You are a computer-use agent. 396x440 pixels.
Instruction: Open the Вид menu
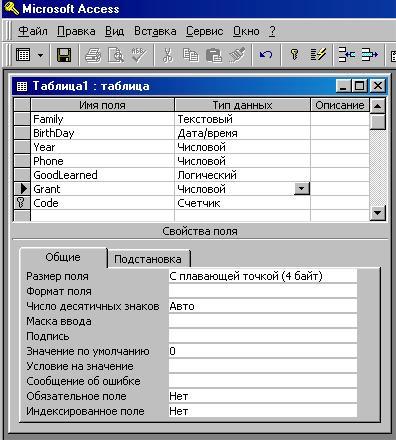tap(114, 31)
